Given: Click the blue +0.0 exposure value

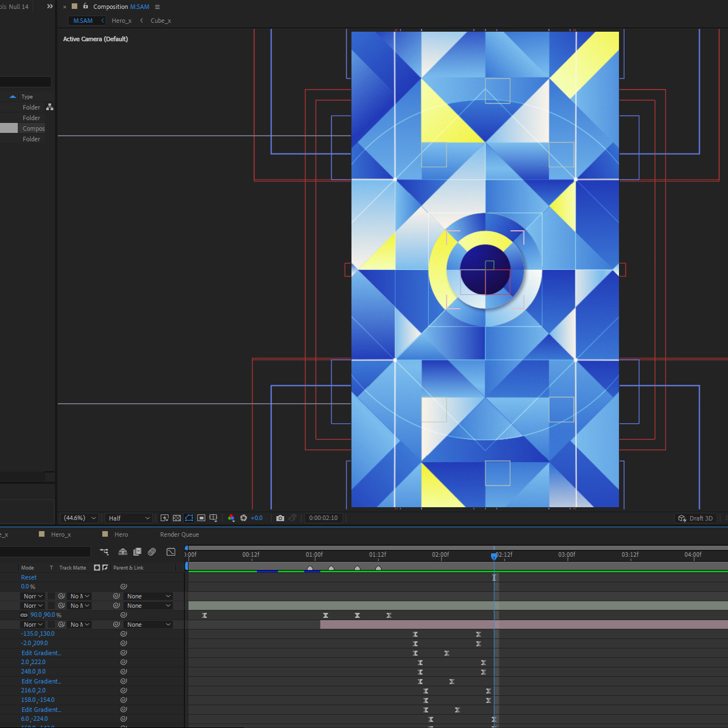Looking at the screenshot, I should 256,518.
